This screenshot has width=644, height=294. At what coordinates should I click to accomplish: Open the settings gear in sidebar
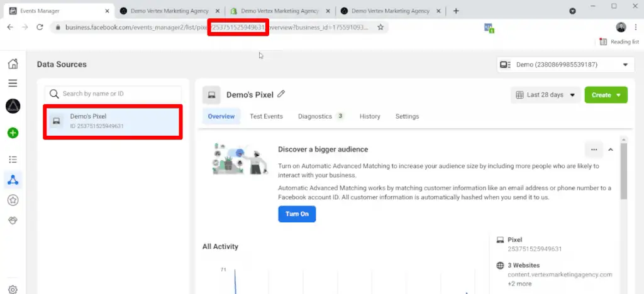point(13,290)
